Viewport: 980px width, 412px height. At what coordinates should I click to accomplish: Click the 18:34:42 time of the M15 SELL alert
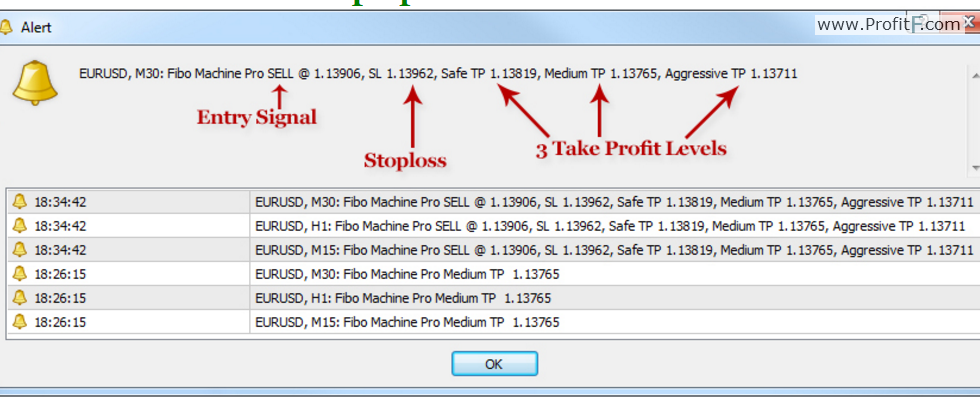point(60,250)
